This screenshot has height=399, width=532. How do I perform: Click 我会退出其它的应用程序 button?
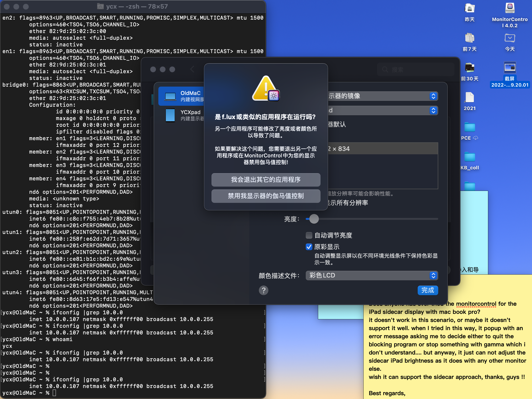click(x=266, y=180)
